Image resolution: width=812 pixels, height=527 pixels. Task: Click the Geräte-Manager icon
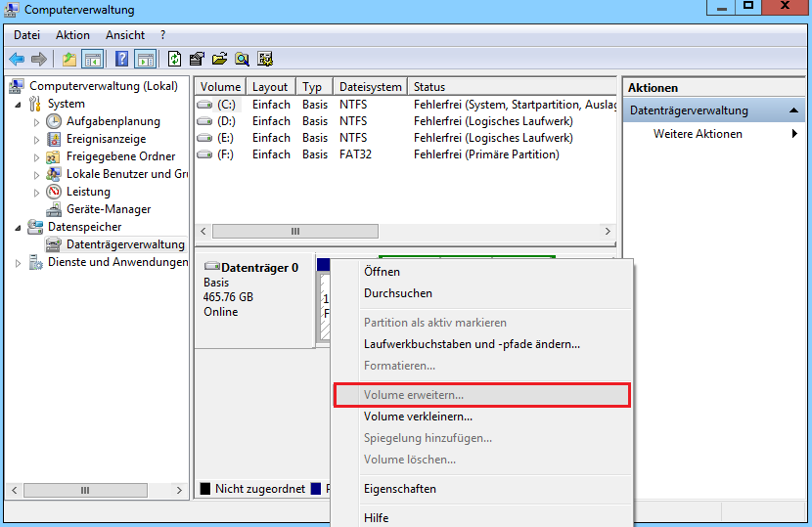pyautogui.click(x=54, y=209)
